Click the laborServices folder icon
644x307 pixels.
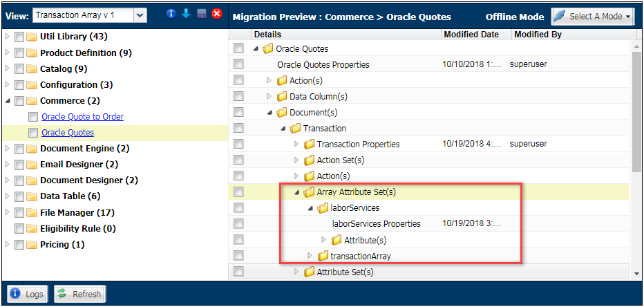(323, 208)
